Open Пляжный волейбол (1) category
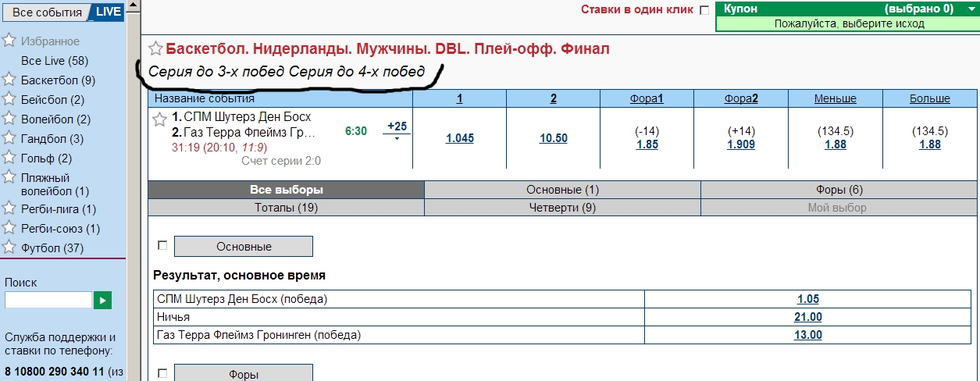 [55, 184]
